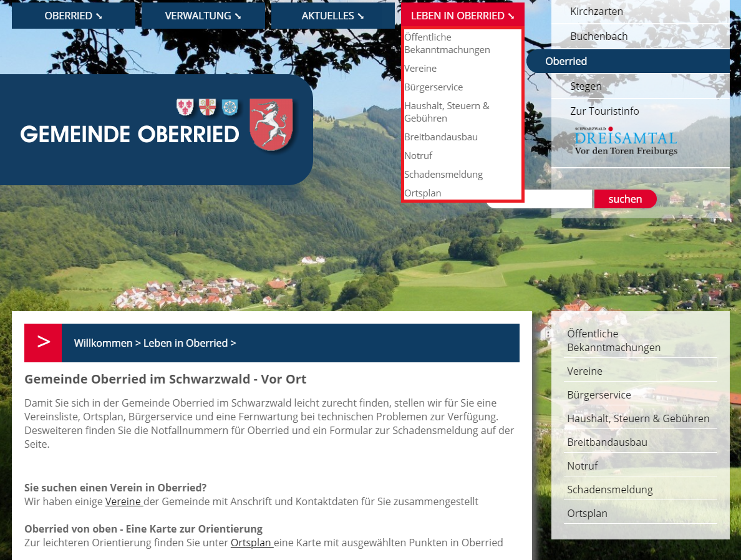Click Willkommen in the breadcrumb

pos(103,343)
